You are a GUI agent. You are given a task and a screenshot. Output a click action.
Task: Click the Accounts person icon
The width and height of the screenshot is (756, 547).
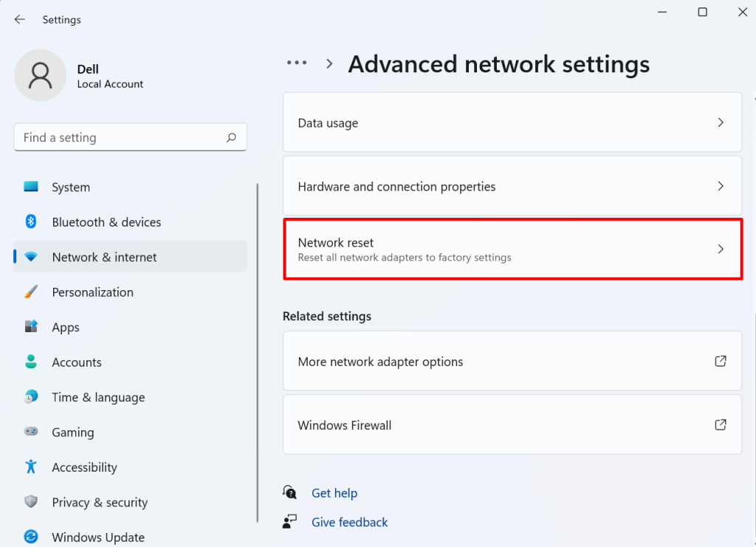point(30,362)
